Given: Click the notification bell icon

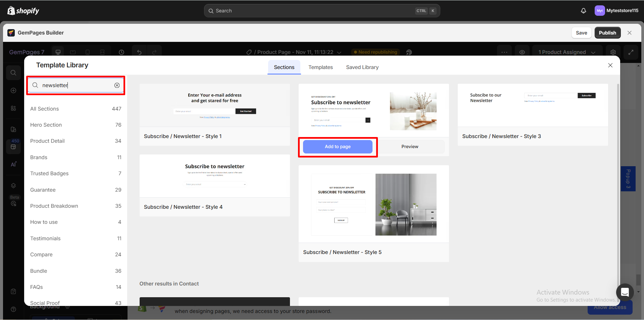Looking at the screenshot, I should tap(584, 11).
